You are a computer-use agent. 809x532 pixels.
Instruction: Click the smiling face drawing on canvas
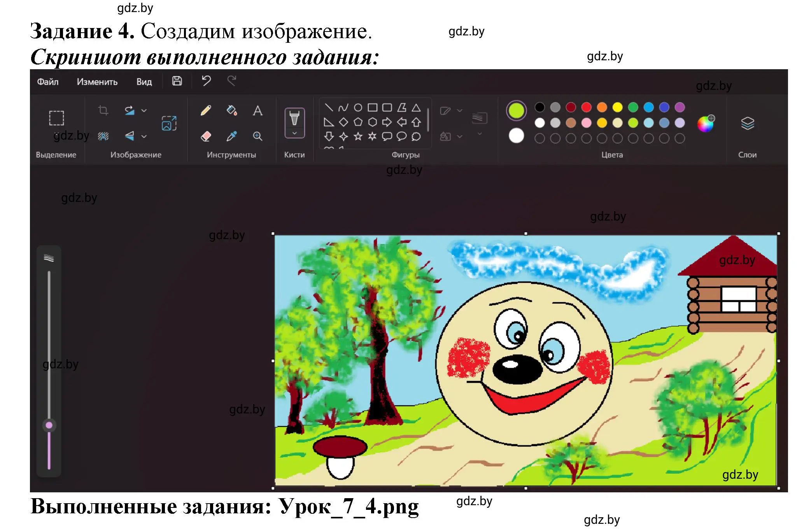coord(524,364)
